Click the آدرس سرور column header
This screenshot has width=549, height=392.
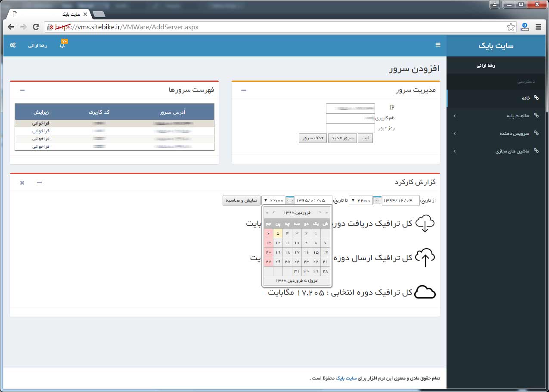tap(173, 112)
